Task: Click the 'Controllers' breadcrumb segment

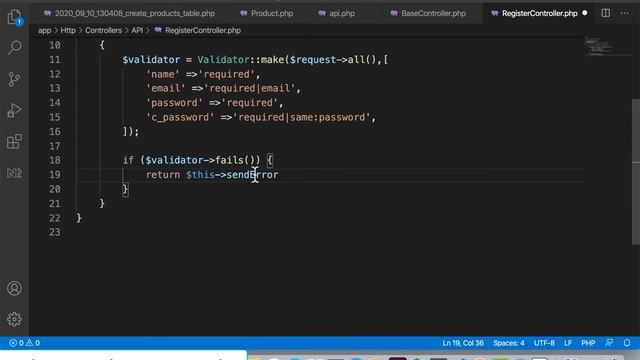Action: point(103,31)
